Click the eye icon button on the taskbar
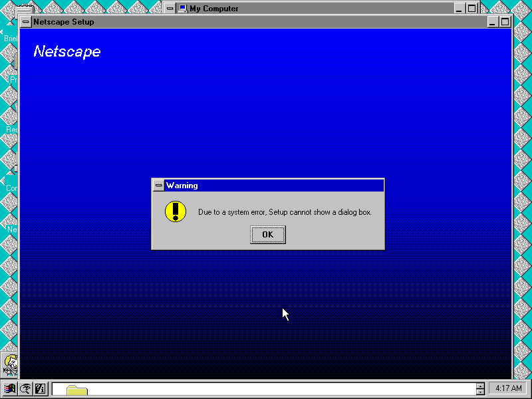This screenshot has width=532, height=399. coord(25,389)
